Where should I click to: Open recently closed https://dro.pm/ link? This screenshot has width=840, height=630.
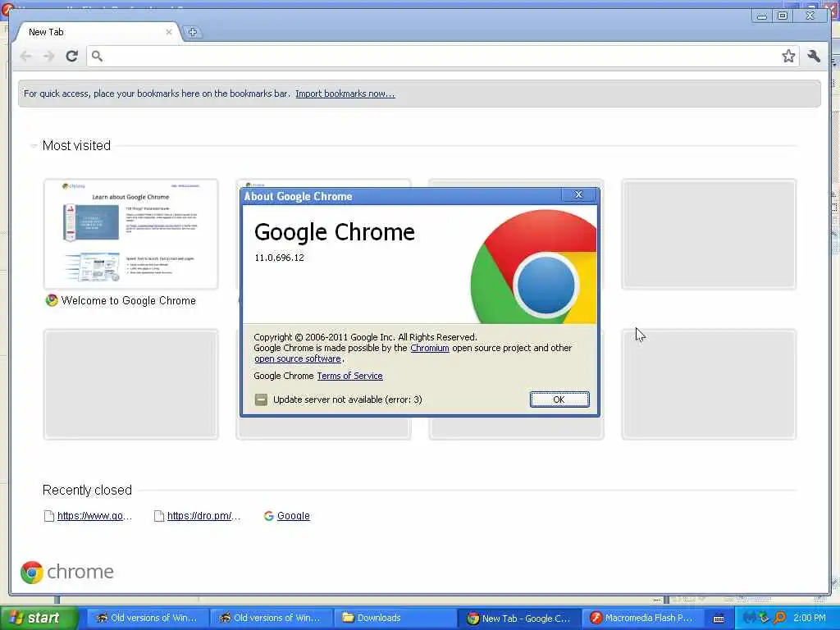(x=203, y=516)
